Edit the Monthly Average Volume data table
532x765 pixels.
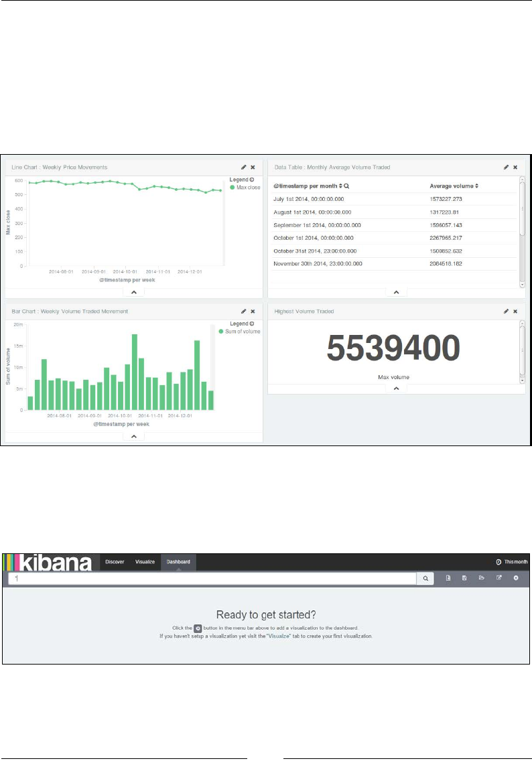[x=506, y=167]
